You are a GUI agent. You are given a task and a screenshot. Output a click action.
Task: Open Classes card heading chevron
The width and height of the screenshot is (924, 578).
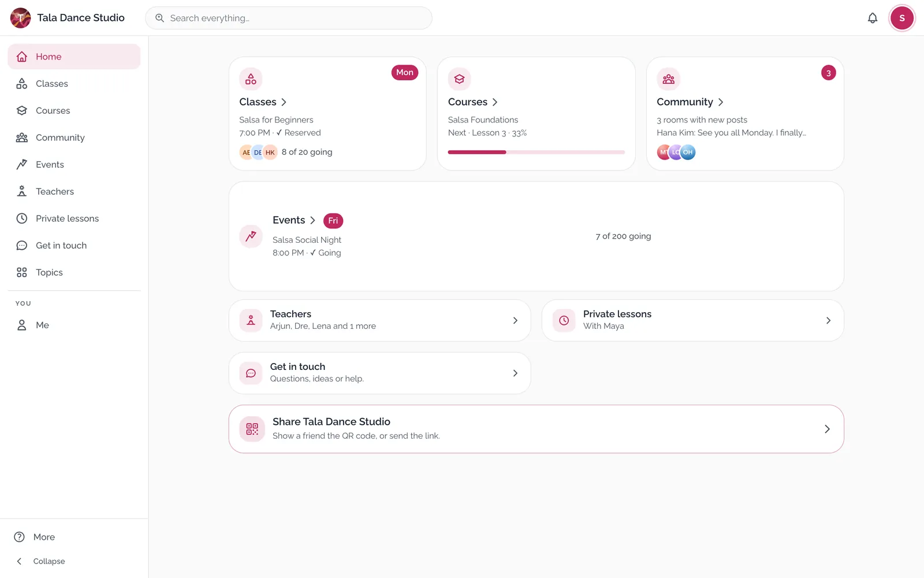pos(284,102)
